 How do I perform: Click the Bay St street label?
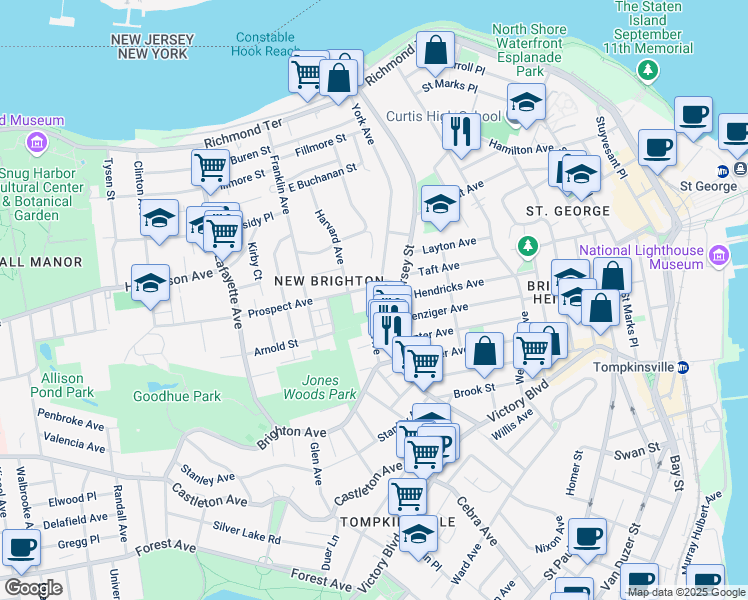tap(677, 473)
